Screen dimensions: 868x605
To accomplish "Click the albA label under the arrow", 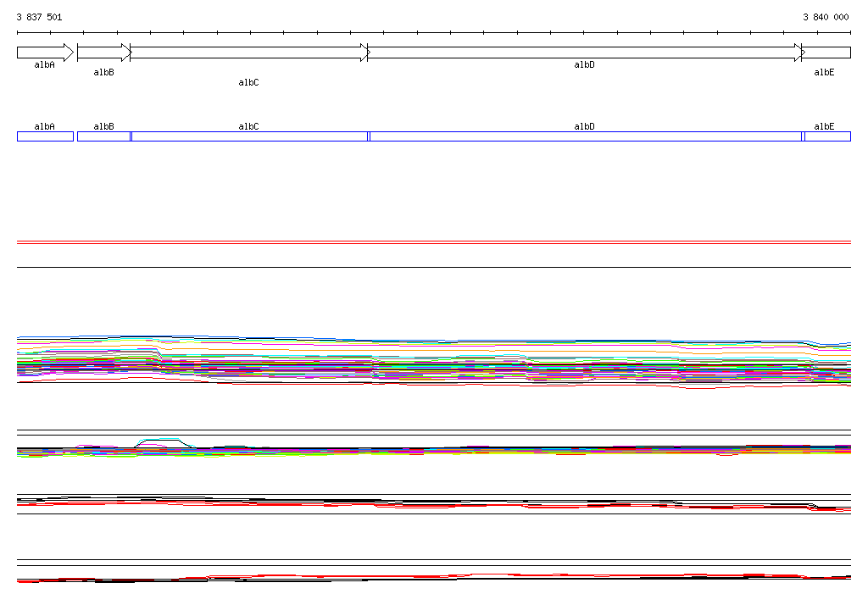I will coord(44,64).
